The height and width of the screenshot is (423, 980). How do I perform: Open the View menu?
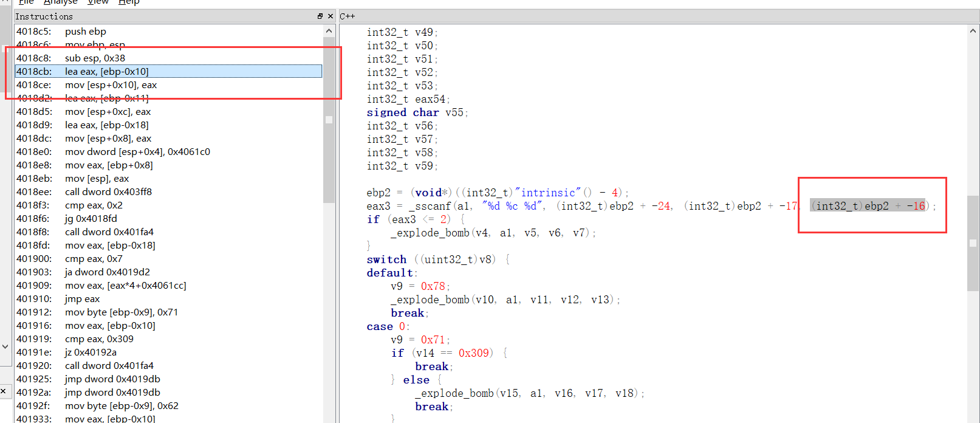click(x=98, y=2)
